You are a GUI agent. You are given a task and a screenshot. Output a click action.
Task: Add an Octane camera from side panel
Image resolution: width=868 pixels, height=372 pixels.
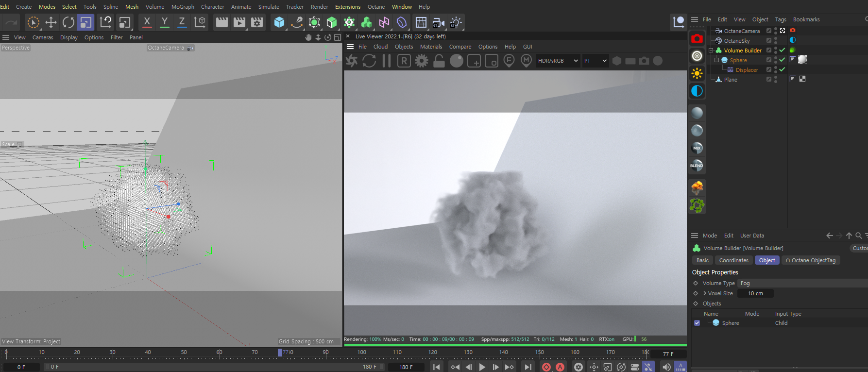697,38
